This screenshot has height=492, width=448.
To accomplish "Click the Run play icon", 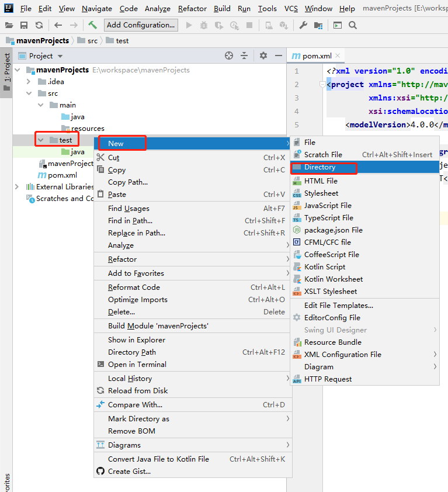I will point(189,25).
